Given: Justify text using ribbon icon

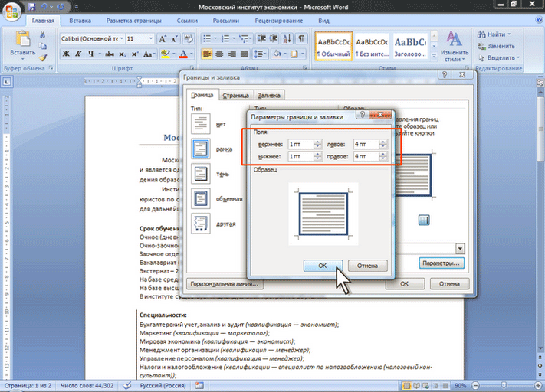Looking at the screenshot, I should (245, 54).
